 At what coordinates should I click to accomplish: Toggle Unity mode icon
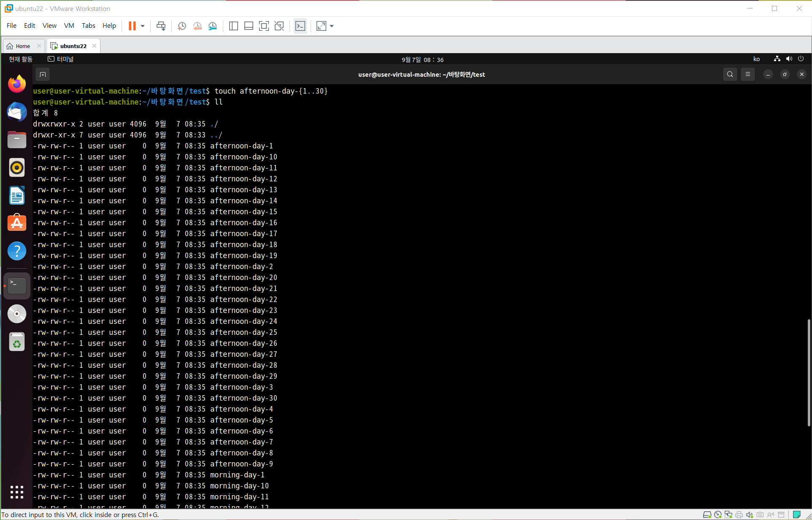pos(279,26)
